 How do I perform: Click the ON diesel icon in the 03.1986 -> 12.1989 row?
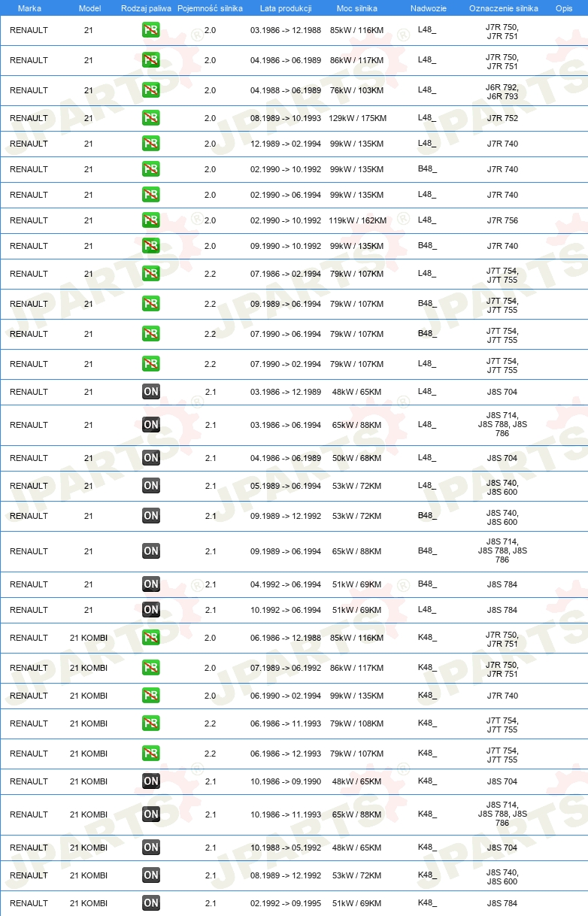(x=151, y=392)
